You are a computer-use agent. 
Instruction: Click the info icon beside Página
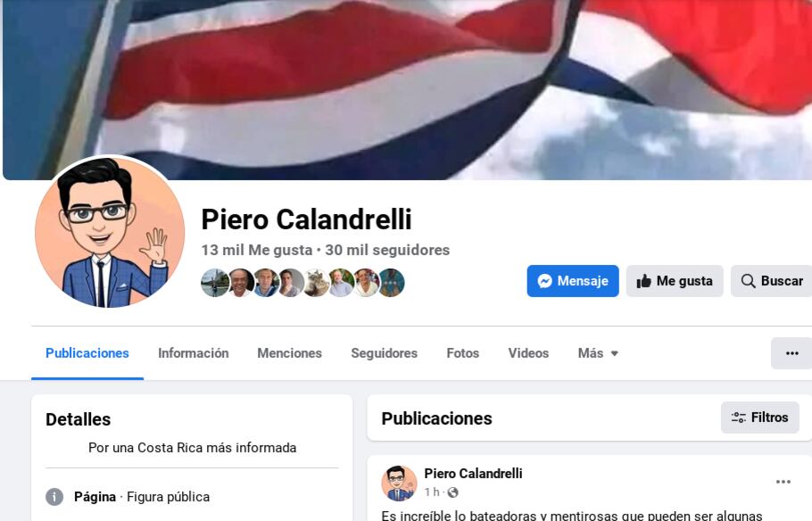coord(54,497)
